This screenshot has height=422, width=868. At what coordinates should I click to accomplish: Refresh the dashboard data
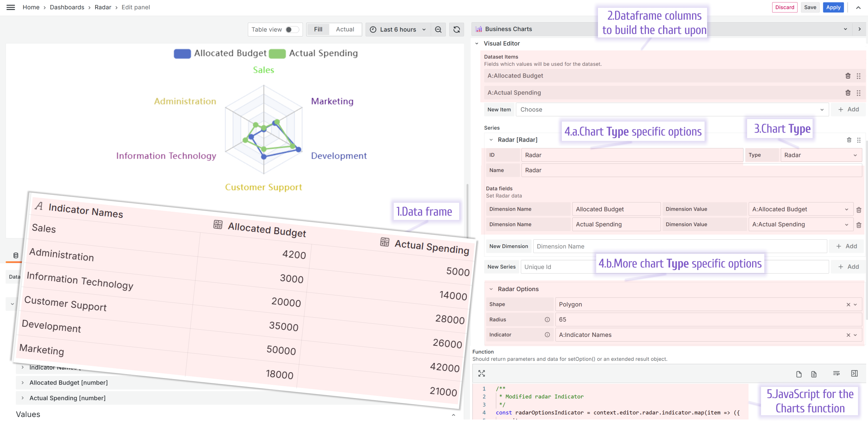pos(457,29)
